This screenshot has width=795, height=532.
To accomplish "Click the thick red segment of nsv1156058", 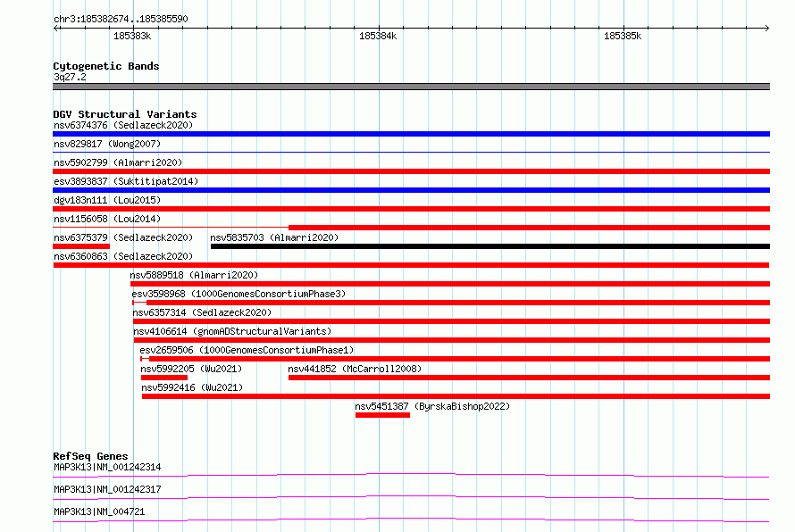I will (530, 228).
